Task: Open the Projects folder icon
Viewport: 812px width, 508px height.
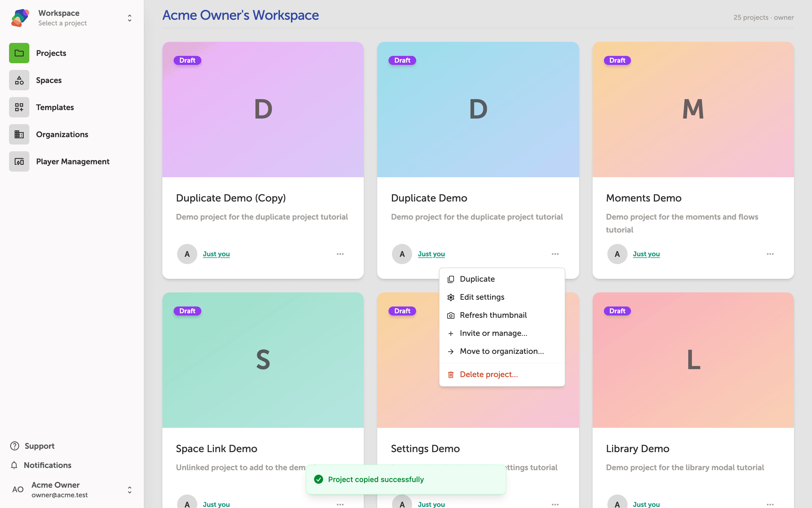Action: 19,53
